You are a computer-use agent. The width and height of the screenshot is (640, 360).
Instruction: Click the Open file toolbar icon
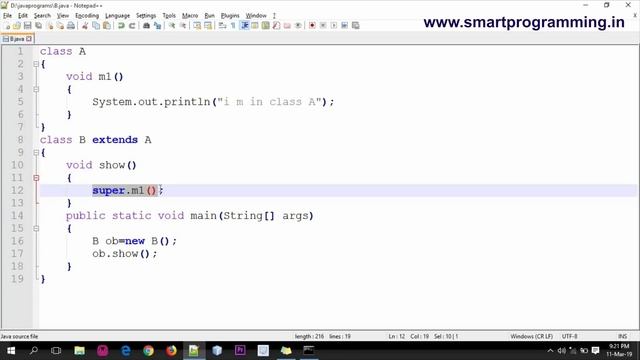pos(17,26)
